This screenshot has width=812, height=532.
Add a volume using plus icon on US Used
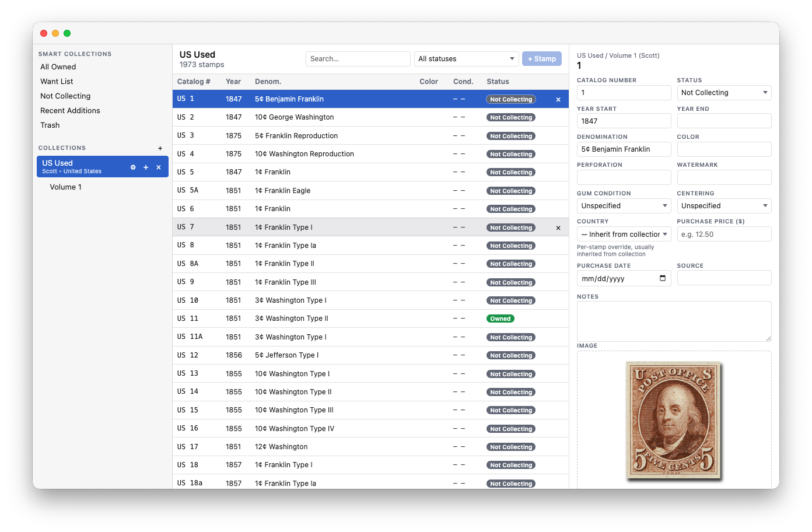(146, 167)
